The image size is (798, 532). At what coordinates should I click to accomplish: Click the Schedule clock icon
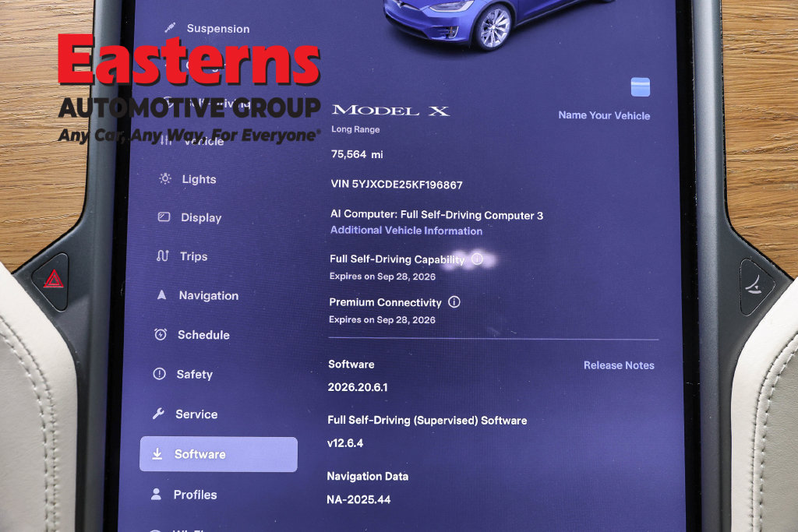(161, 334)
